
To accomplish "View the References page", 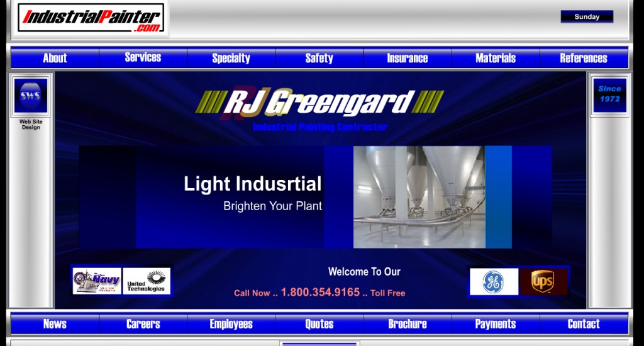I will [584, 58].
